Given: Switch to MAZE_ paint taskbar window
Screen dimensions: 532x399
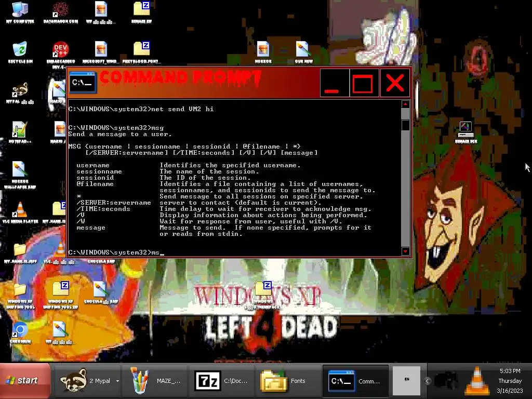Looking at the screenshot, I should 154,381.
